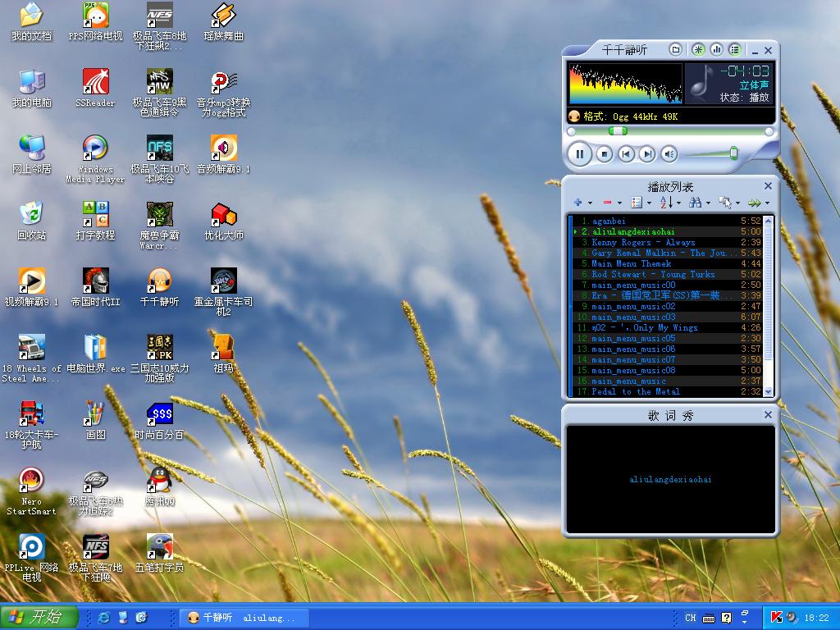Select 'Kenny Rogers - Always' in playlist
The height and width of the screenshot is (630, 840).
pos(643,243)
